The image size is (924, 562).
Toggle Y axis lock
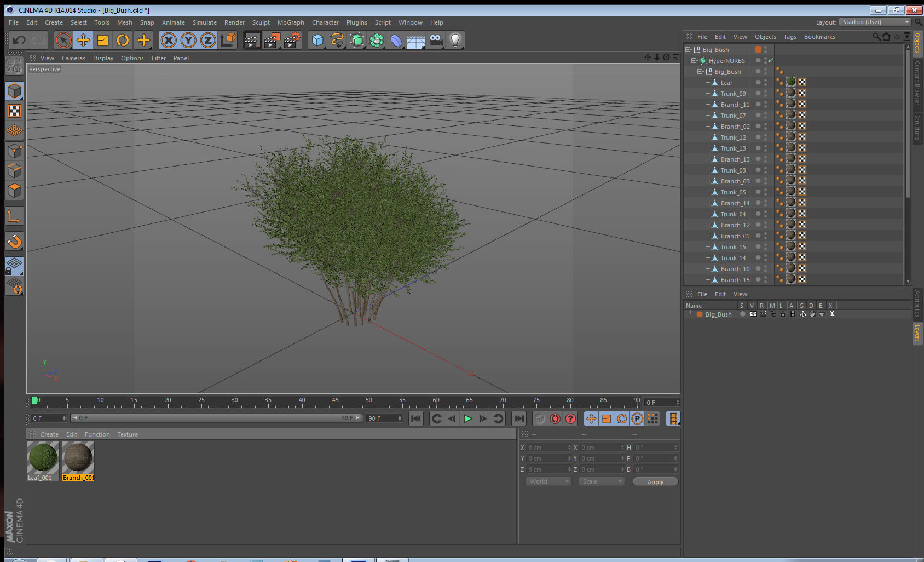coord(188,40)
